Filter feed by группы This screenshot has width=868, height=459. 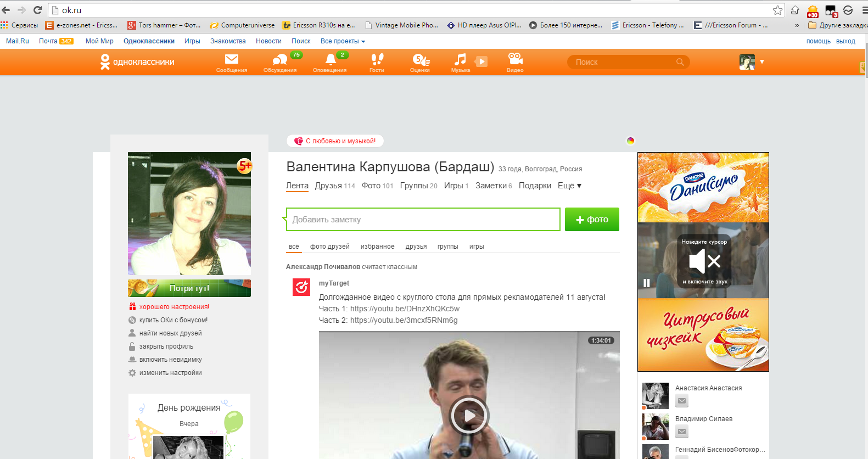coord(447,247)
